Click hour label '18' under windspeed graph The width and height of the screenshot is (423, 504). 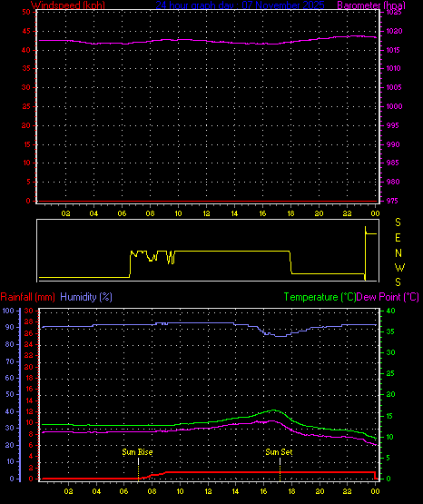290,213
